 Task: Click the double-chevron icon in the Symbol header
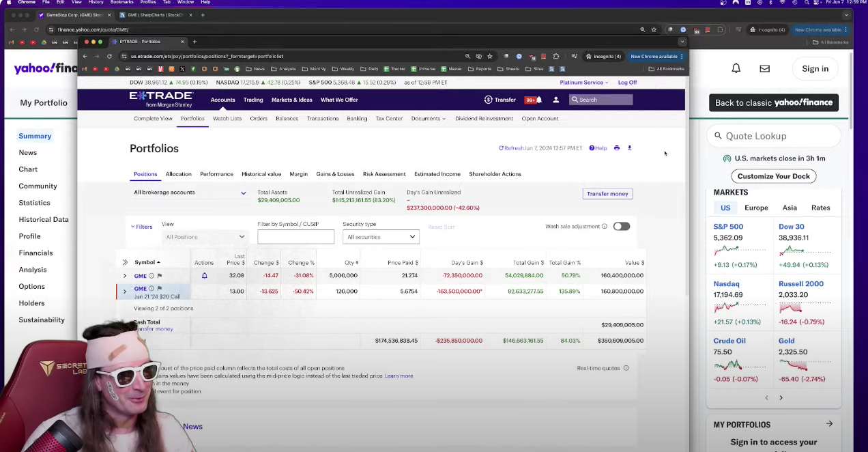[x=125, y=262]
